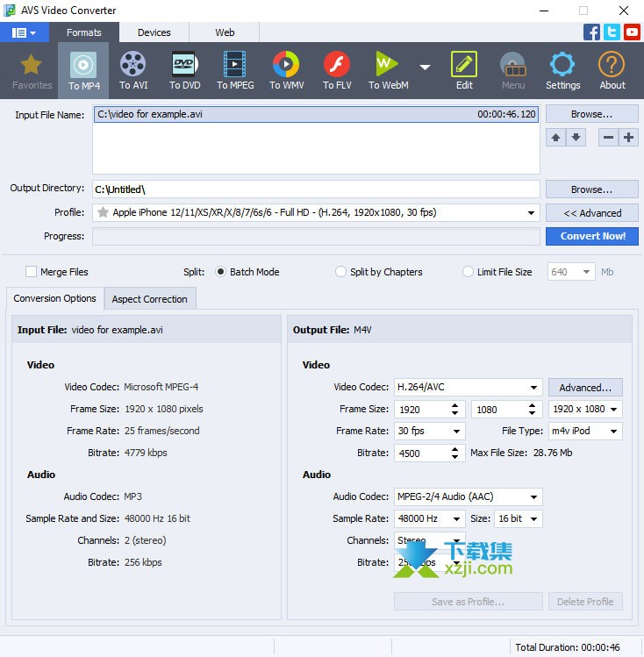Open the Twitter link icon
The height and width of the screenshot is (657, 644).
(612, 32)
